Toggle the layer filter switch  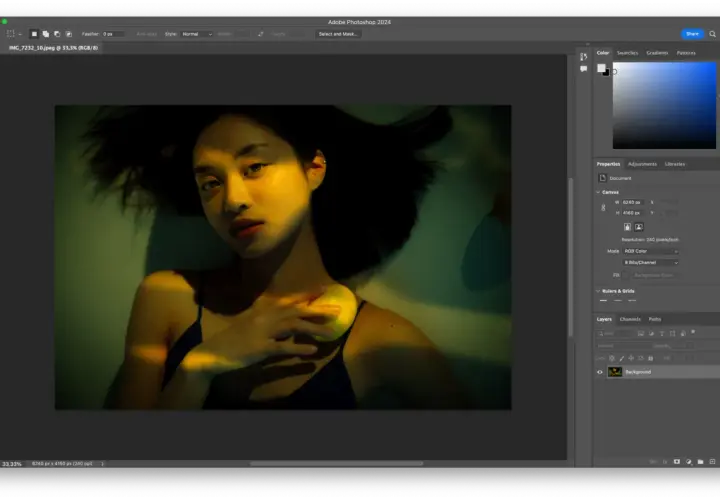pos(693,332)
